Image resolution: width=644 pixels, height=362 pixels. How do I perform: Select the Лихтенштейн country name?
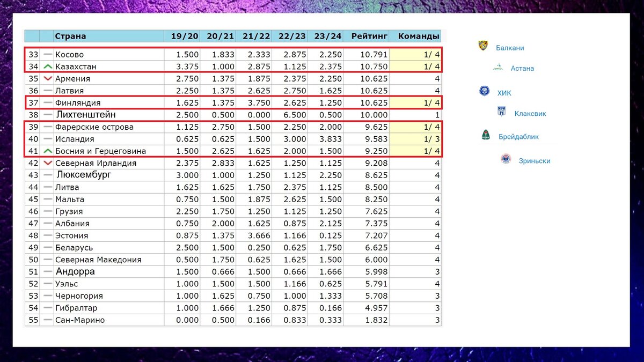pyautogui.click(x=86, y=115)
